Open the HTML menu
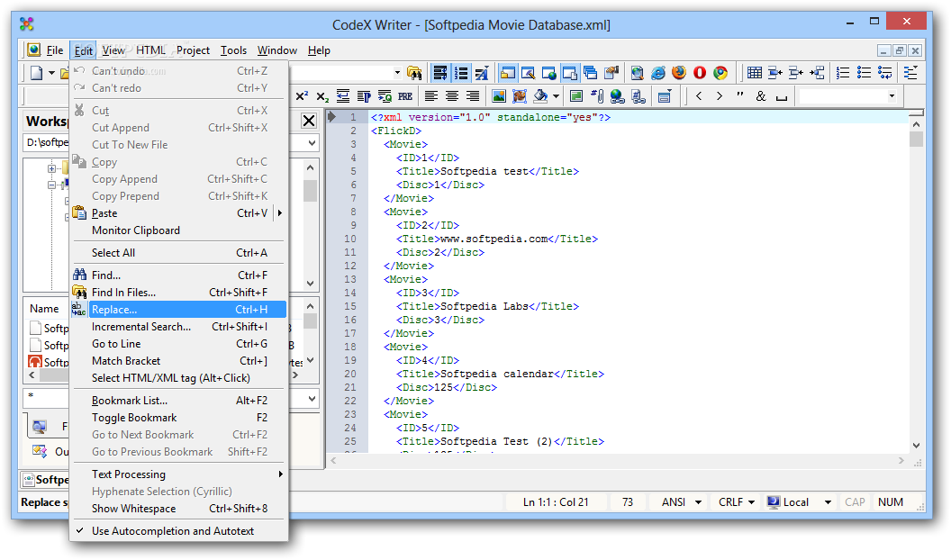This screenshot has width=951, height=560. point(150,50)
